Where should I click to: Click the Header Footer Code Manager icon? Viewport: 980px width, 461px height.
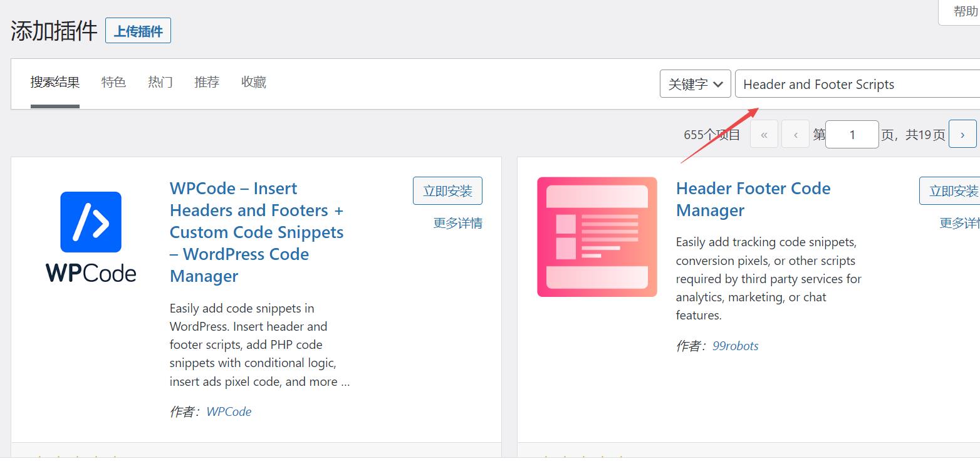coord(597,237)
